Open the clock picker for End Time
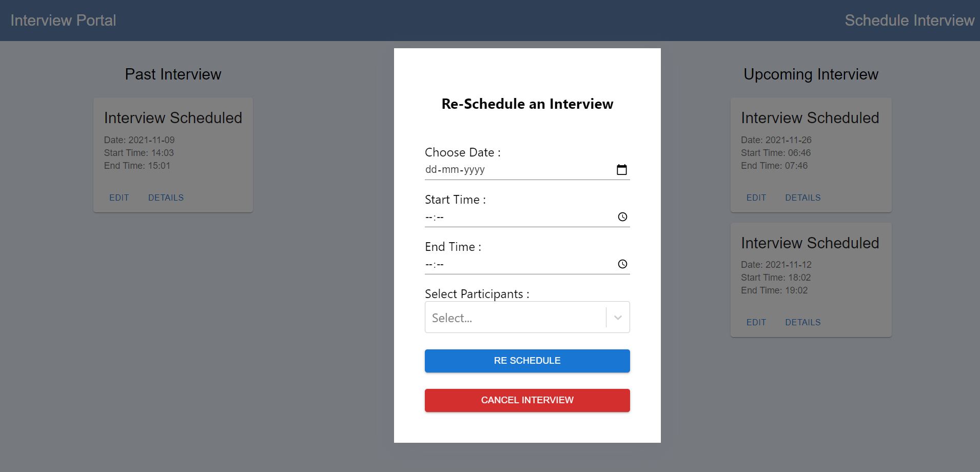Screen dimensions: 980x472 (621, 264)
